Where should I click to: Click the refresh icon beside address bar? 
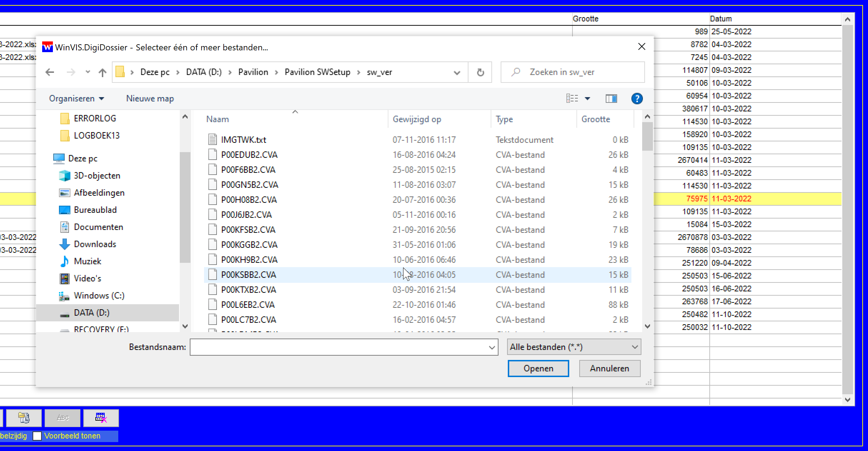(480, 72)
